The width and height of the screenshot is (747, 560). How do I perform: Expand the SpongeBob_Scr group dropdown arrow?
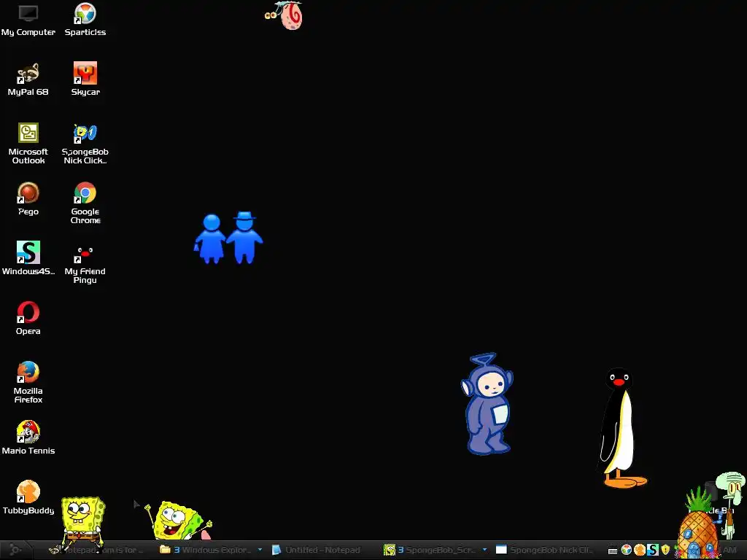coord(485,550)
